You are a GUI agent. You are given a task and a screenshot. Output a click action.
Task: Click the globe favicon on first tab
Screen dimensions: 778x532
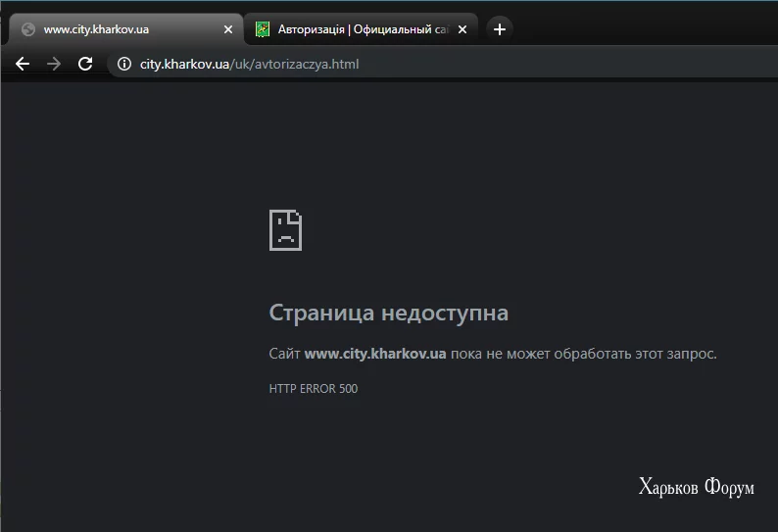(x=28, y=29)
